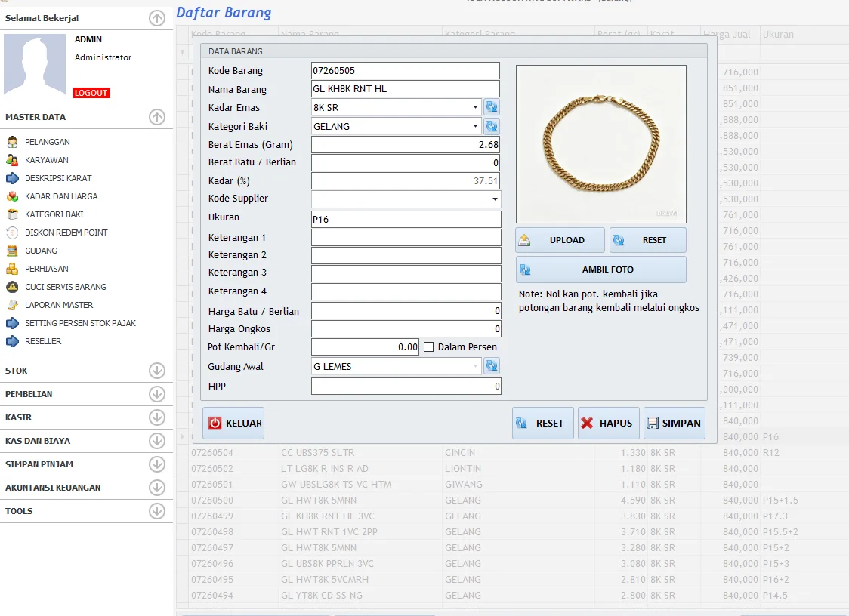Open CUCI SERVIS BARANG menu entry
The height and width of the screenshot is (616, 849).
(66, 287)
